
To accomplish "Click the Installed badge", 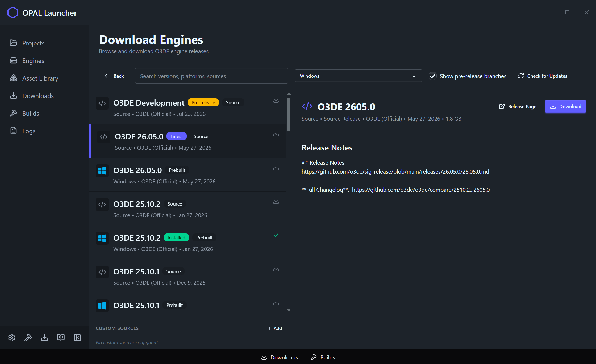I will click(176, 238).
